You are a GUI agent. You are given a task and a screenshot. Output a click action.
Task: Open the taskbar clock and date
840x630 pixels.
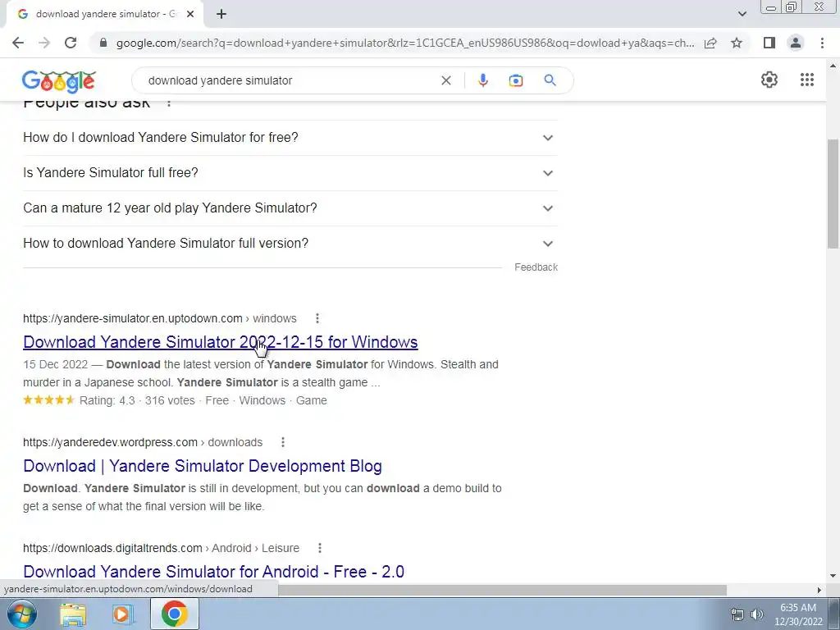[x=798, y=614]
